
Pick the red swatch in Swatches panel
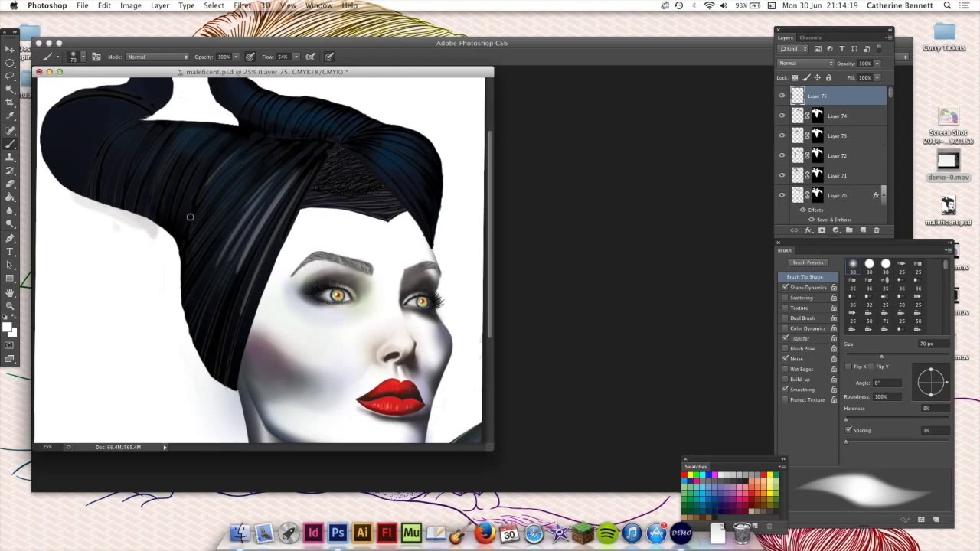tap(684, 475)
